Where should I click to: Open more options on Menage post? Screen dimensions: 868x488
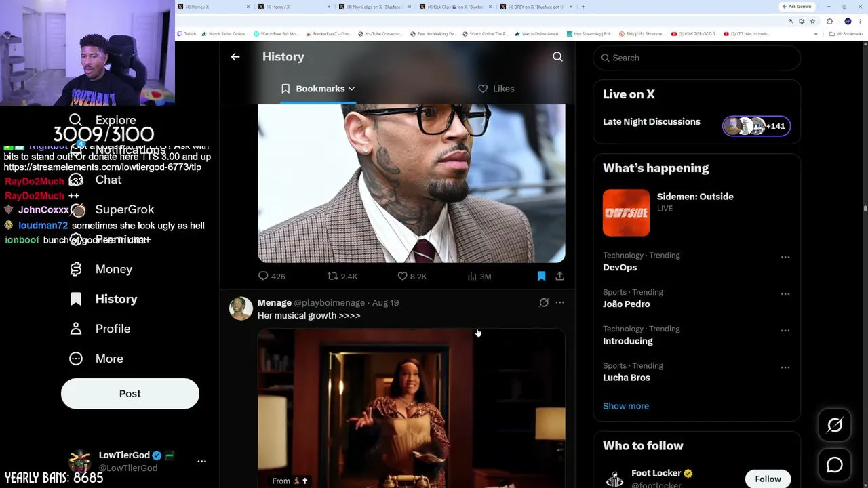559,302
